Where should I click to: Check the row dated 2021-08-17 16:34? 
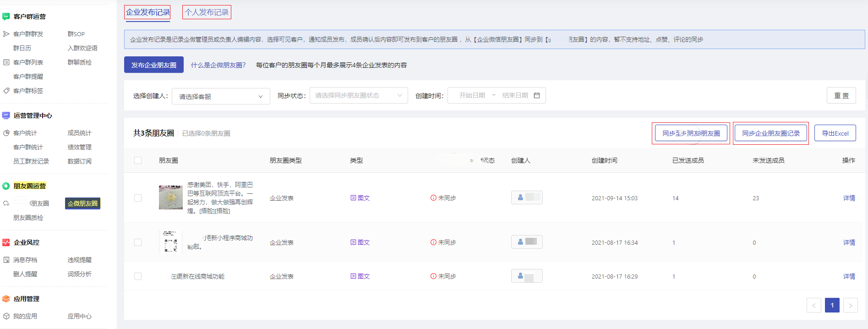[x=138, y=242]
